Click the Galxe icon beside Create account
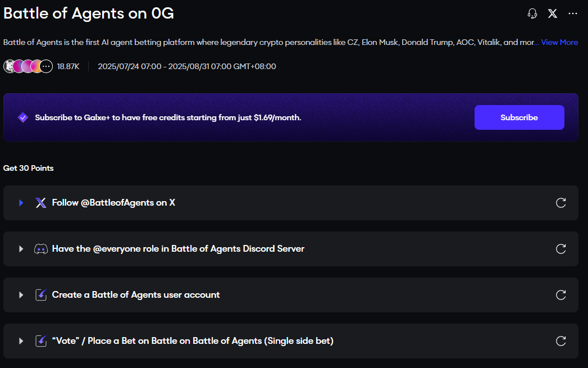Viewport: 588px width, 368px height. click(x=41, y=295)
